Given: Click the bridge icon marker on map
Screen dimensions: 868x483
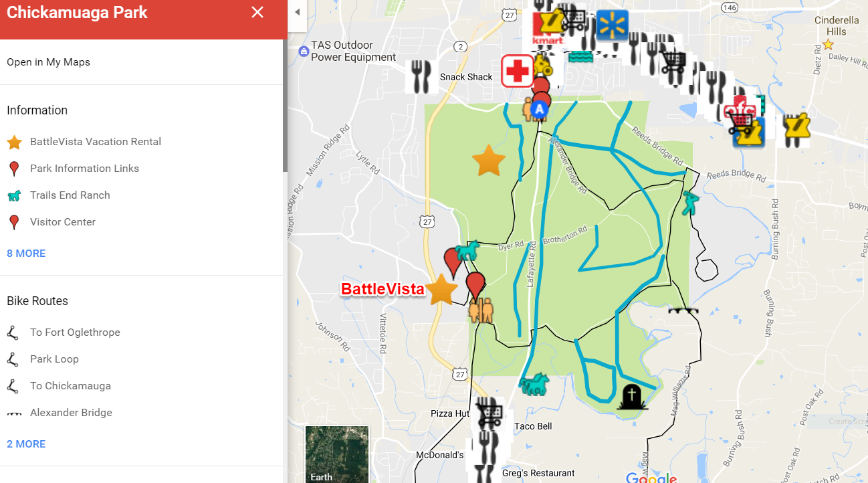Looking at the screenshot, I should tap(683, 310).
